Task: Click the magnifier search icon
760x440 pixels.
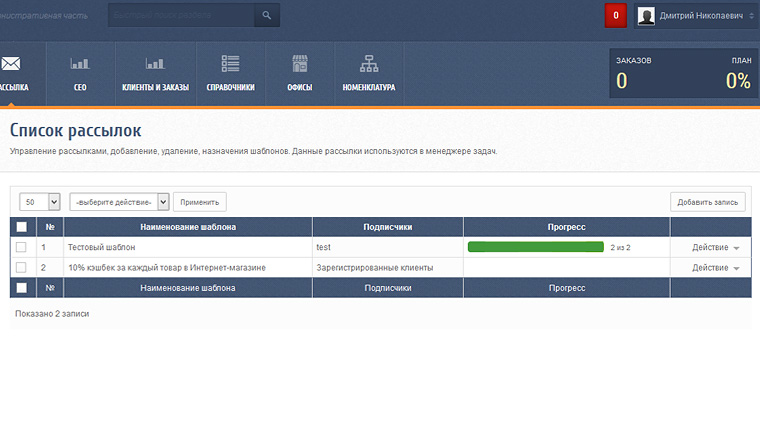Action: (266, 15)
